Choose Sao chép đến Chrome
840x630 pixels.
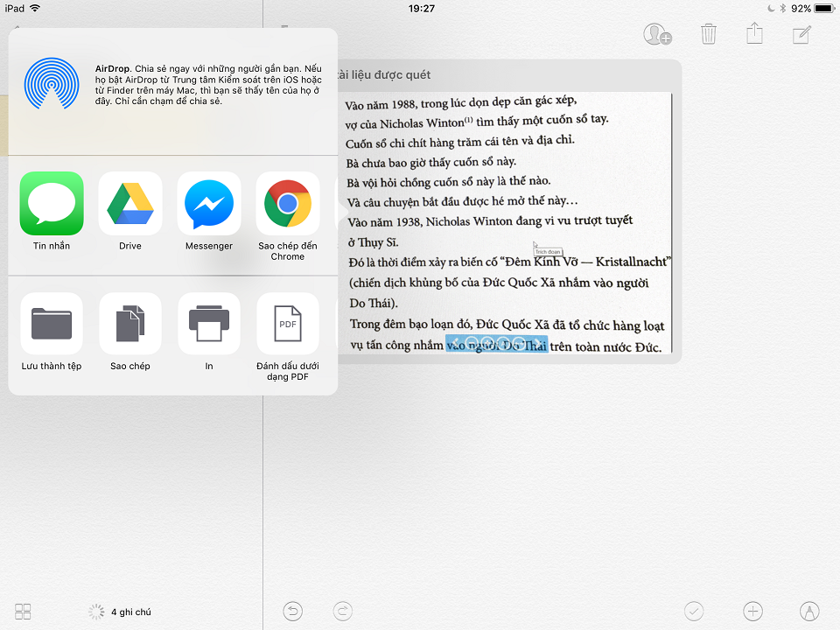point(287,203)
